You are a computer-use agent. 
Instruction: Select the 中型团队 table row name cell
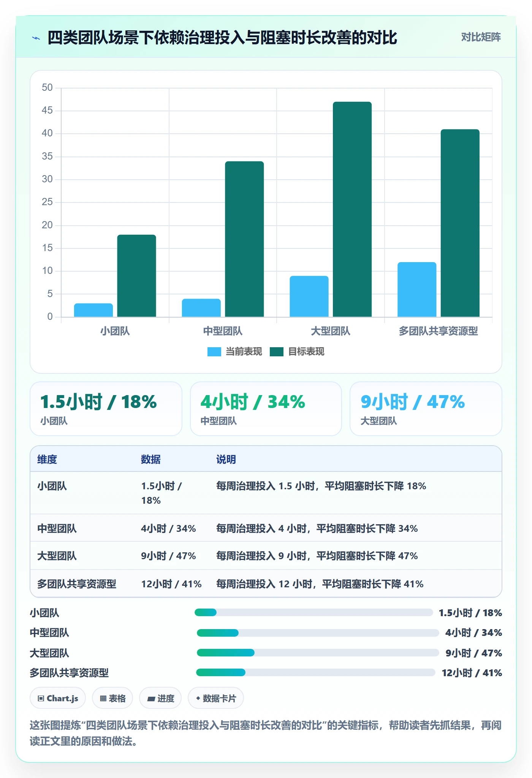[57, 528]
